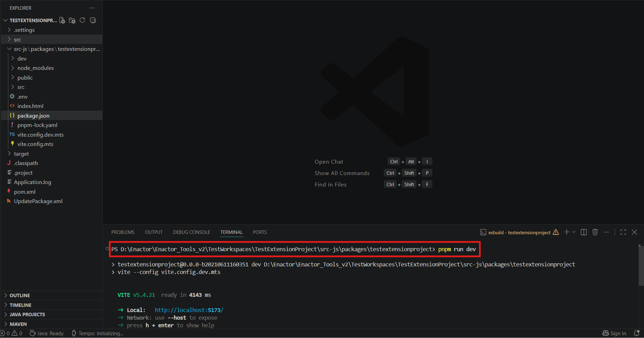Viewport: 644px width, 338px height.
Task: Open the terminal launch profile dropdown arrow
Action: 574,232
